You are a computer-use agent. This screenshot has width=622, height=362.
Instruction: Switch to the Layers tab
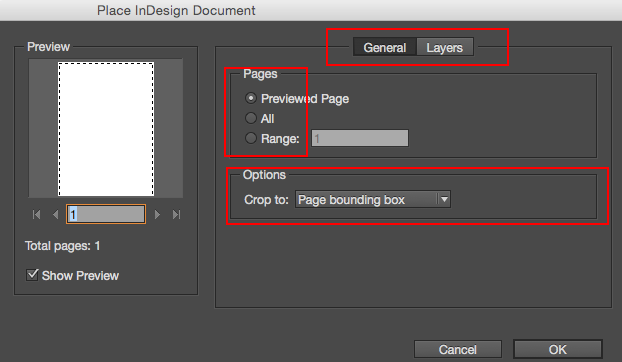point(445,48)
